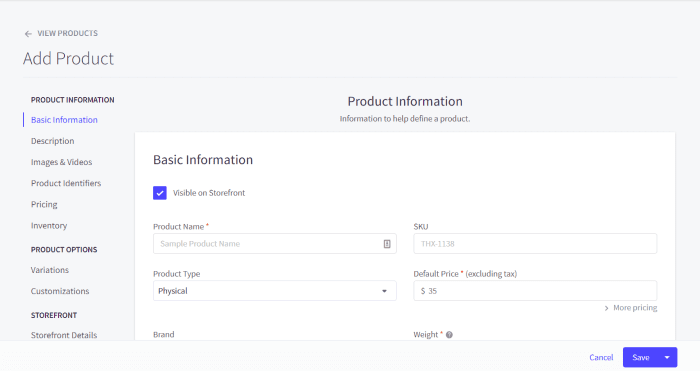Cancel adding the product

pos(601,357)
